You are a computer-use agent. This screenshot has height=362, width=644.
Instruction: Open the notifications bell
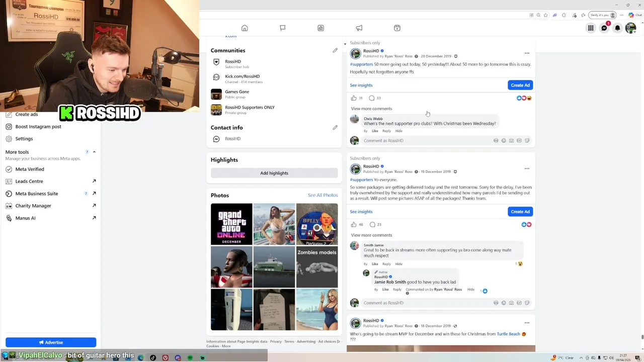click(617, 28)
